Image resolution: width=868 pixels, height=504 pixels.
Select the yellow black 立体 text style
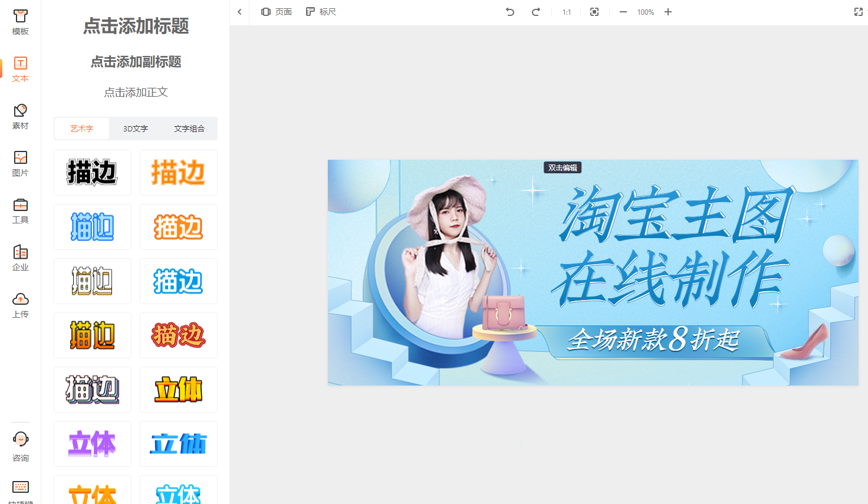pyautogui.click(x=179, y=390)
